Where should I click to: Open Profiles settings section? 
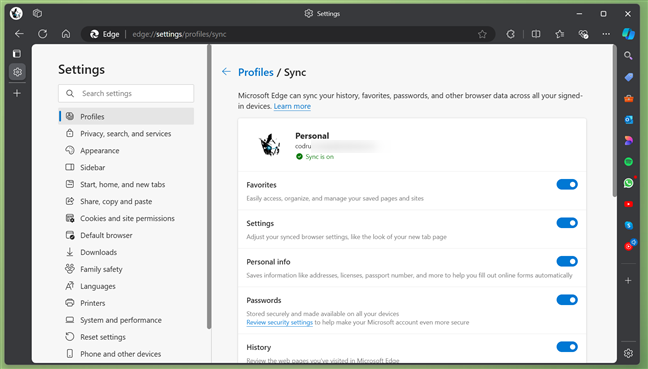[126, 117]
